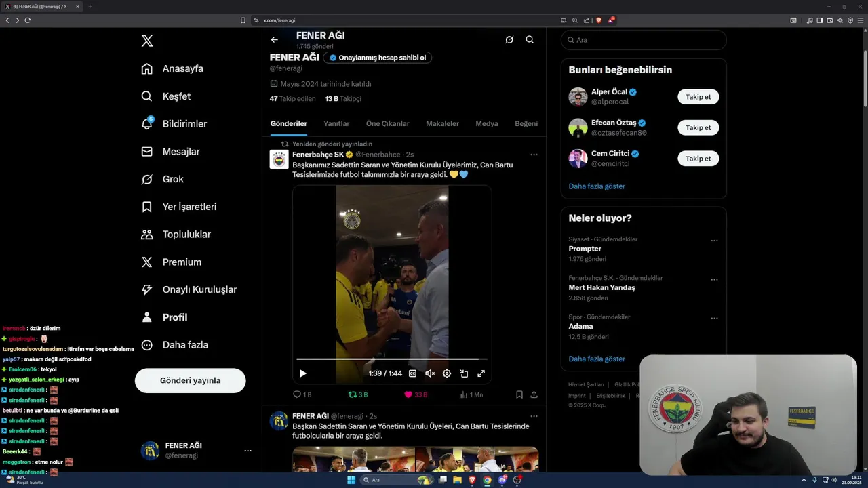
Task: Seek on the video progress bar
Action: point(392,359)
